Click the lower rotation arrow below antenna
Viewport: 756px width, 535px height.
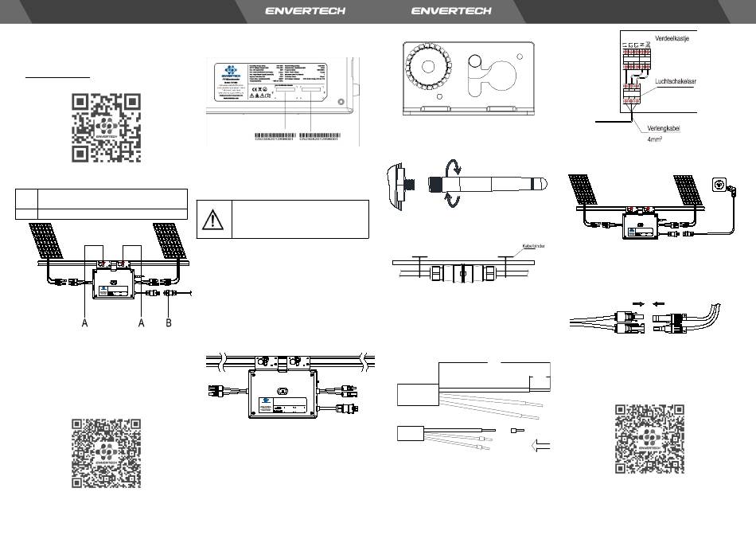pyautogui.click(x=452, y=199)
